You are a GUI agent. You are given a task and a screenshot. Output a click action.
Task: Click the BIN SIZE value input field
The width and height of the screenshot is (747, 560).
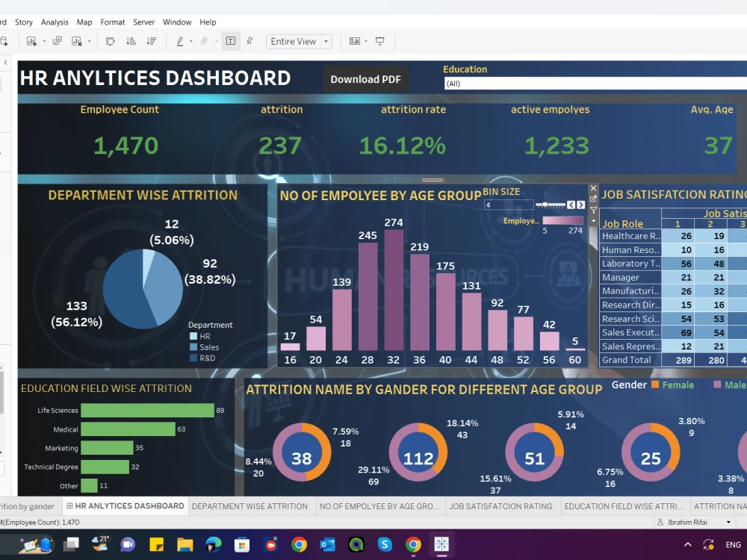[508, 205]
